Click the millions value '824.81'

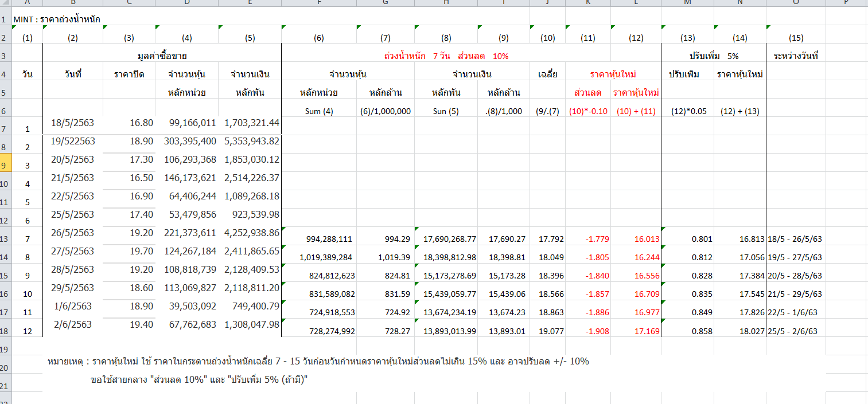click(x=398, y=276)
